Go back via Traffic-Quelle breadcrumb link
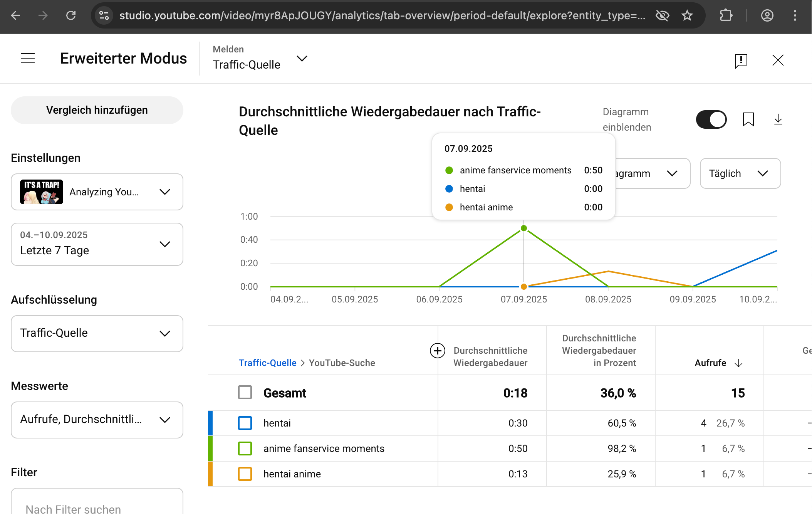Image resolution: width=812 pixels, height=514 pixels. tap(267, 363)
